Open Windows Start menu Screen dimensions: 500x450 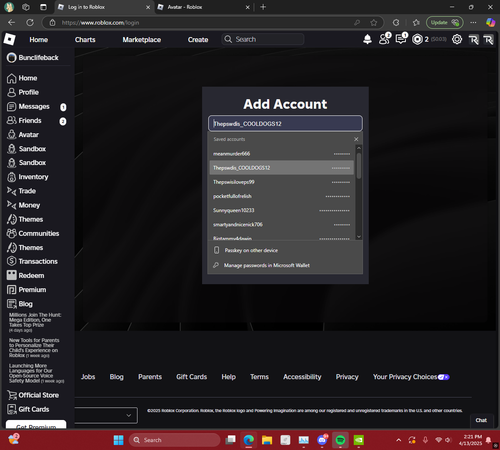point(118,440)
